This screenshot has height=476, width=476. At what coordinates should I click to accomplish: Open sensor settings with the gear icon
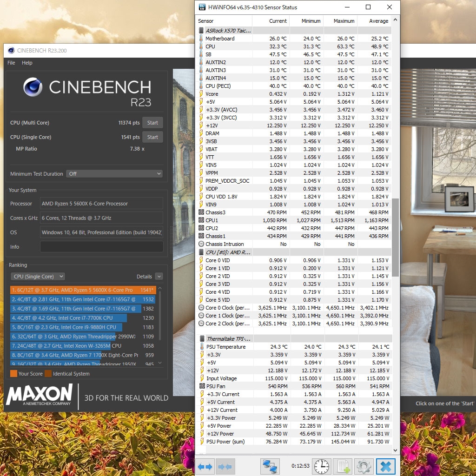tap(364, 466)
